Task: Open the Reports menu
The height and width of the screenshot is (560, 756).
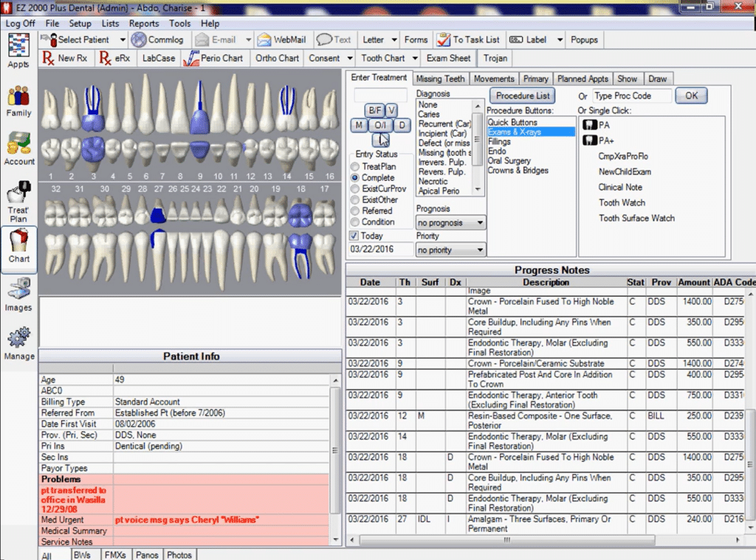Action: pos(144,23)
